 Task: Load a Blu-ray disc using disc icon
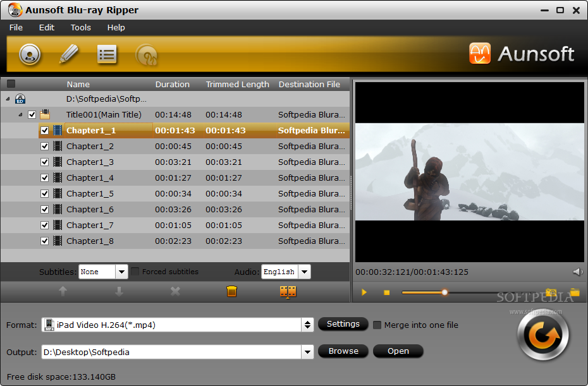(x=30, y=54)
